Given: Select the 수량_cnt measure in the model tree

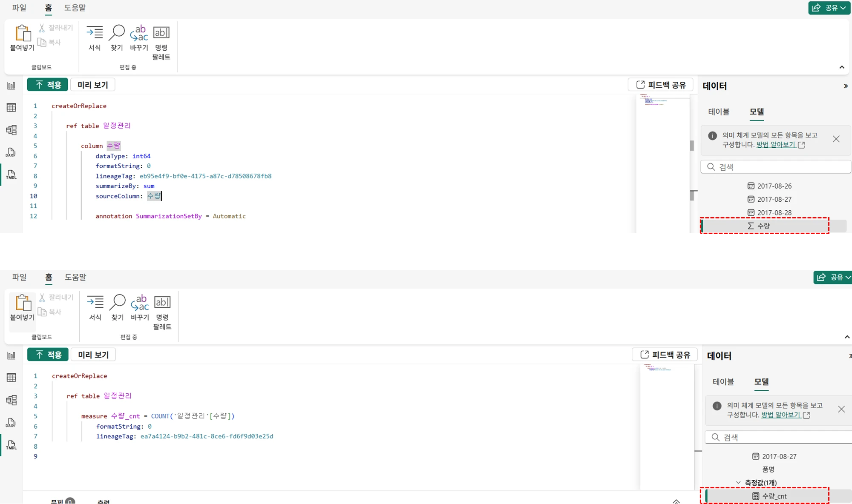Looking at the screenshot, I should pos(774,496).
